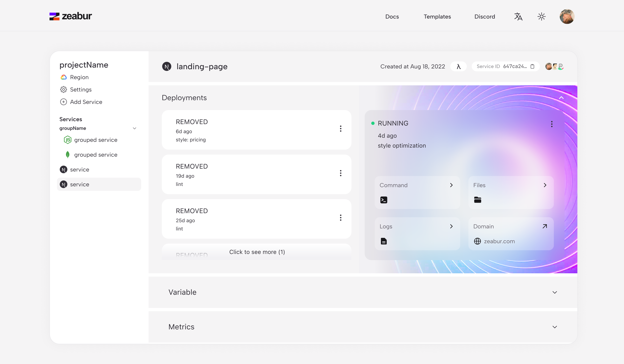Viewport: 624px width, 364px height.
Task: Click the '25d ago' timestamp
Action: [185, 221]
